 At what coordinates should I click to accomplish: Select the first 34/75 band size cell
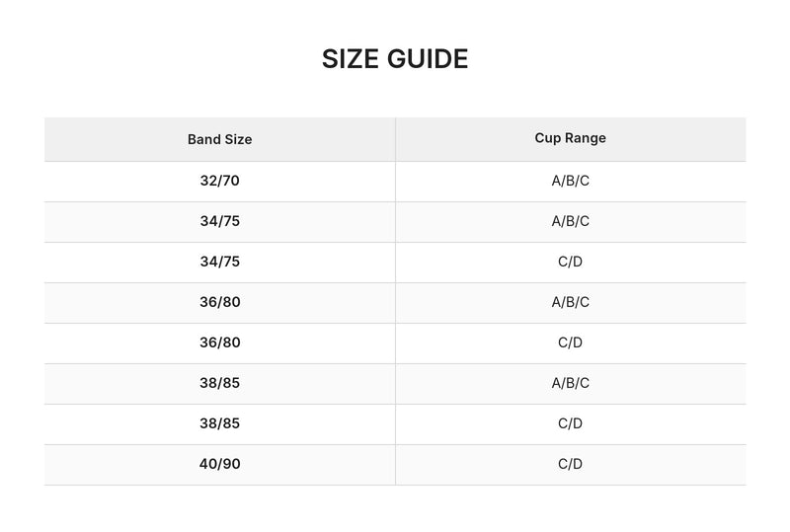tap(219, 222)
